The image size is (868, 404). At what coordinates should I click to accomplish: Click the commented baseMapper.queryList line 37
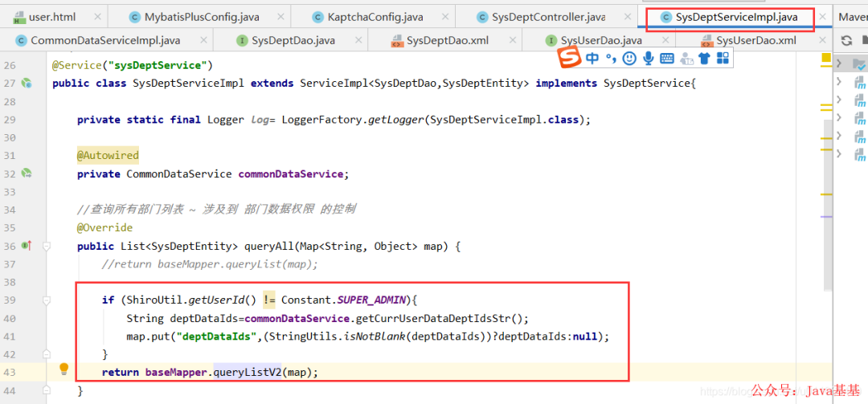(x=210, y=264)
